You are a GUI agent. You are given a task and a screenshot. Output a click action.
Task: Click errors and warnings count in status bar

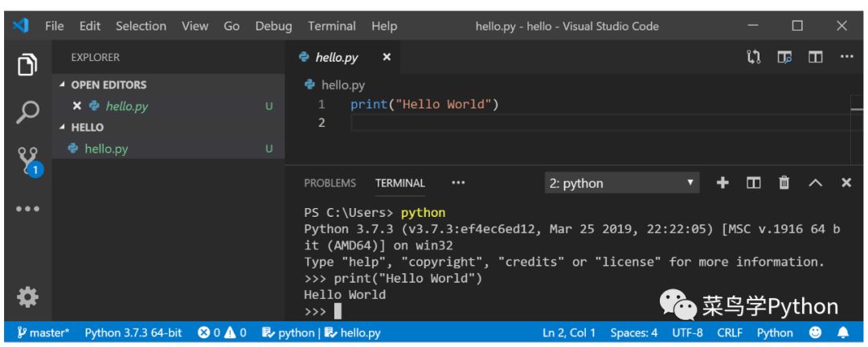(222, 333)
